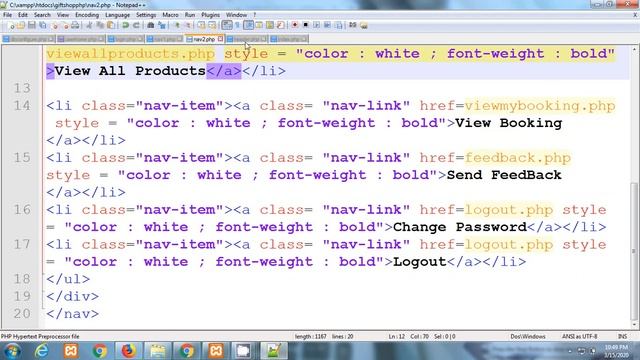Open the Run menu

pos(190,15)
